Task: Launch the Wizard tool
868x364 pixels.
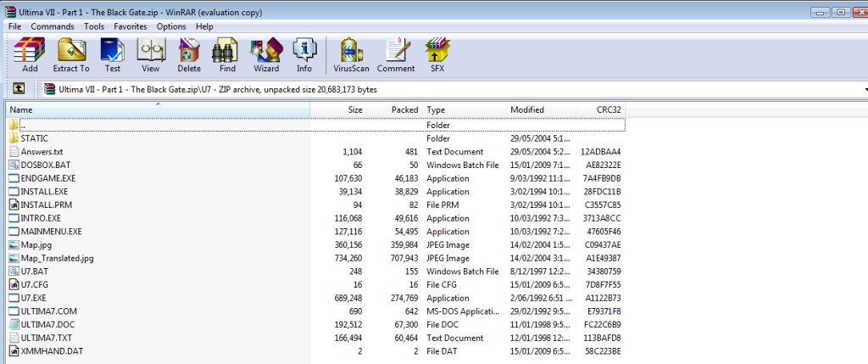Action: coord(265,55)
